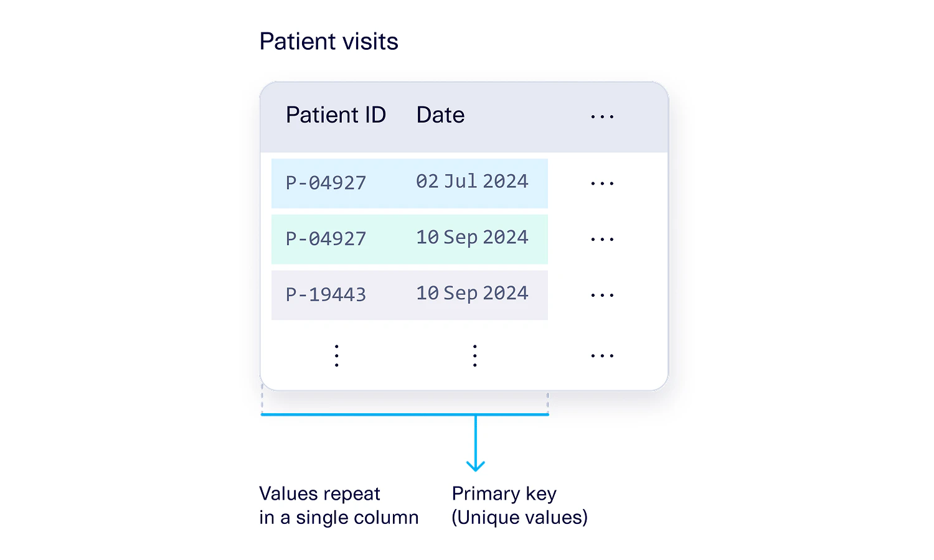934x560 pixels.
Task: Click the Patient ID column header
Action: [336, 115]
